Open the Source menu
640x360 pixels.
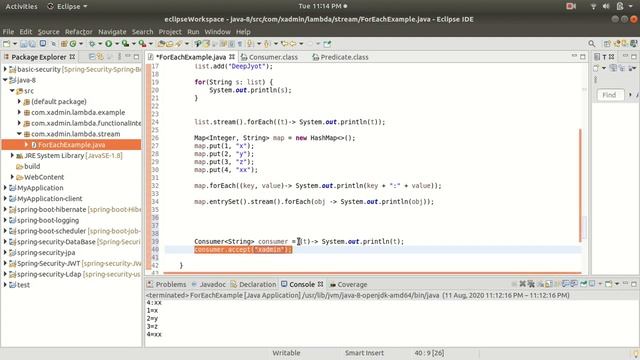[49, 31]
